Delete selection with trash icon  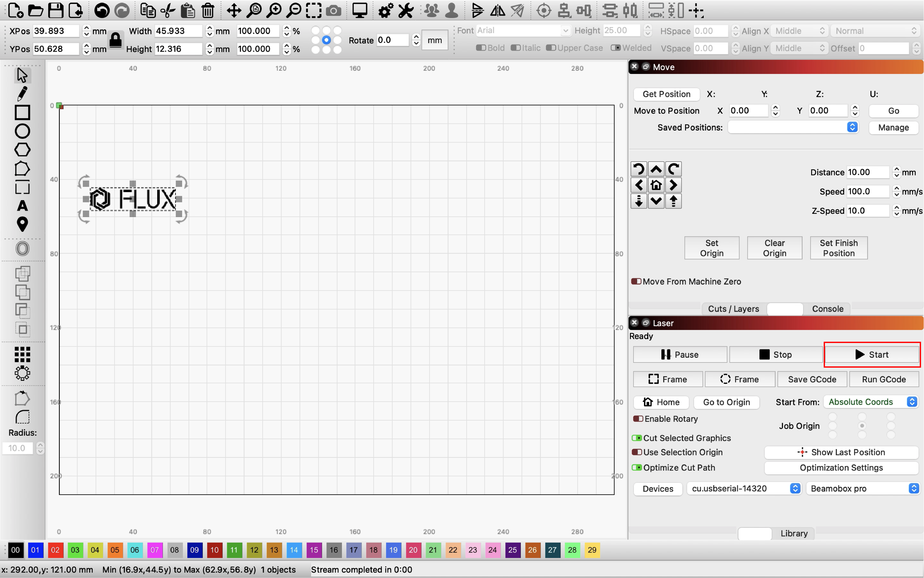click(208, 11)
